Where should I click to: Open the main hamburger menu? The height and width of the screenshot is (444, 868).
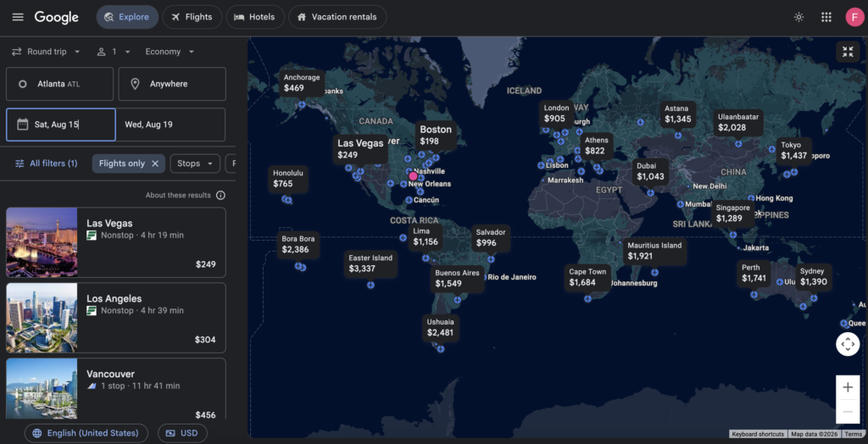pos(18,17)
